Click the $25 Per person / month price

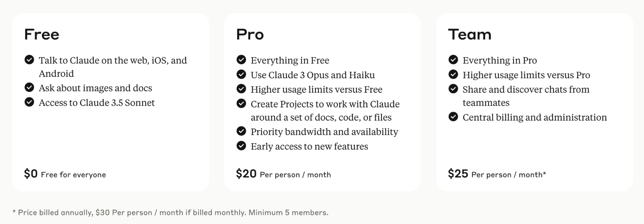[x=497, y=174]
